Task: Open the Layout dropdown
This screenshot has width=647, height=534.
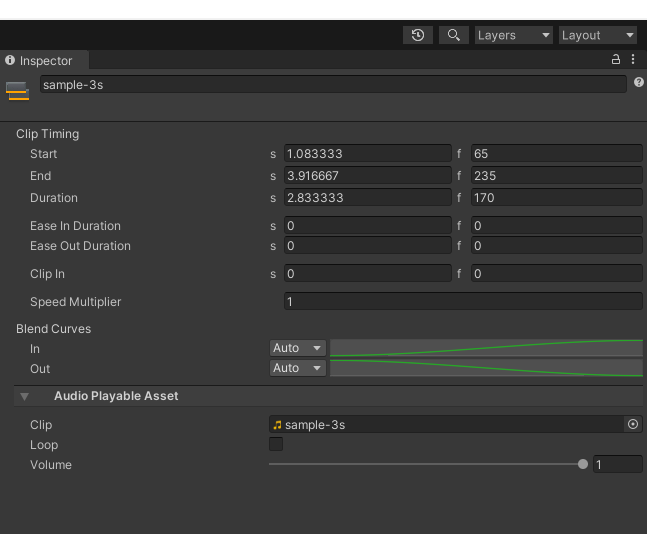Action: [598, 35]
